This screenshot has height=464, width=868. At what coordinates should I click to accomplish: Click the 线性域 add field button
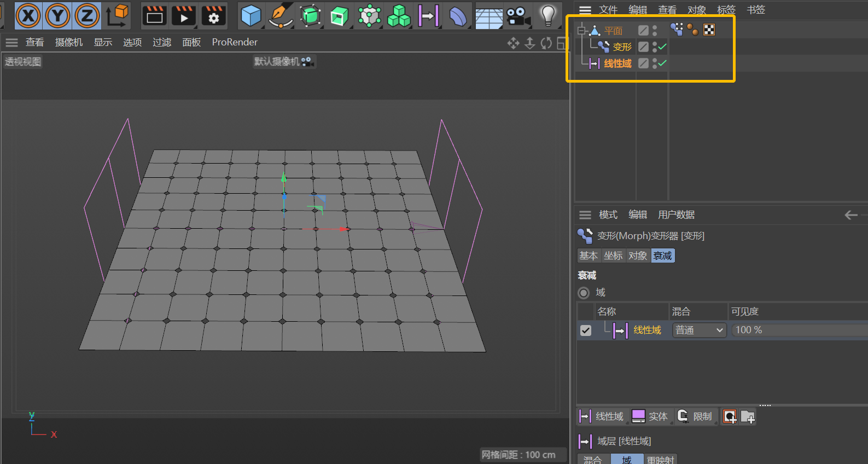601,416
